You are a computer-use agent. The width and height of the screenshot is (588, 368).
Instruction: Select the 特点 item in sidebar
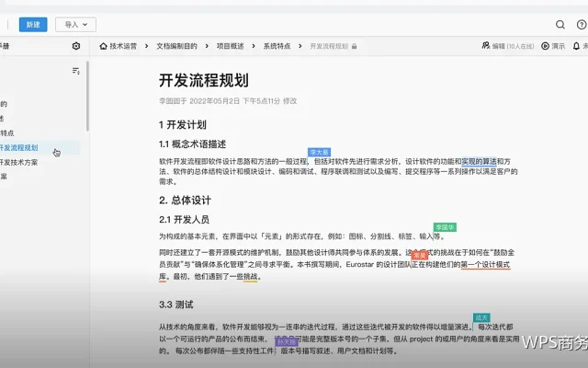(7, 132)
